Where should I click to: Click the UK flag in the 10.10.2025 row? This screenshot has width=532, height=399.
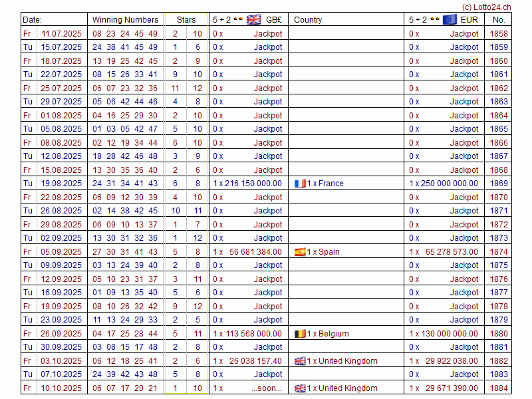(x=300, y=388)
